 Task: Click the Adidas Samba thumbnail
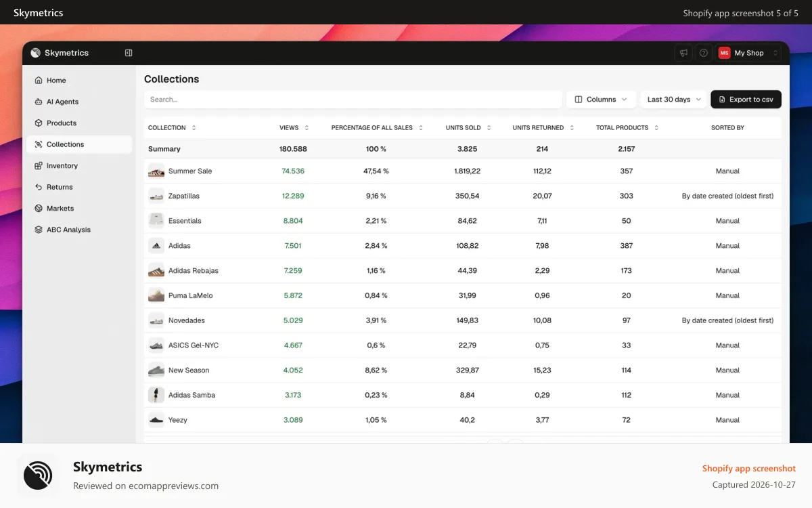click(x=156, y=395)
